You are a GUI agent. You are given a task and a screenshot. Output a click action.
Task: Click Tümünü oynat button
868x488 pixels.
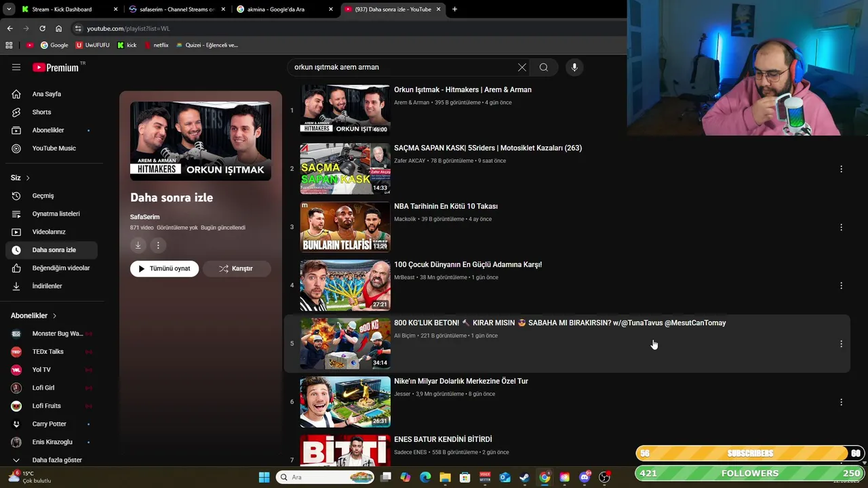[164, 268]
